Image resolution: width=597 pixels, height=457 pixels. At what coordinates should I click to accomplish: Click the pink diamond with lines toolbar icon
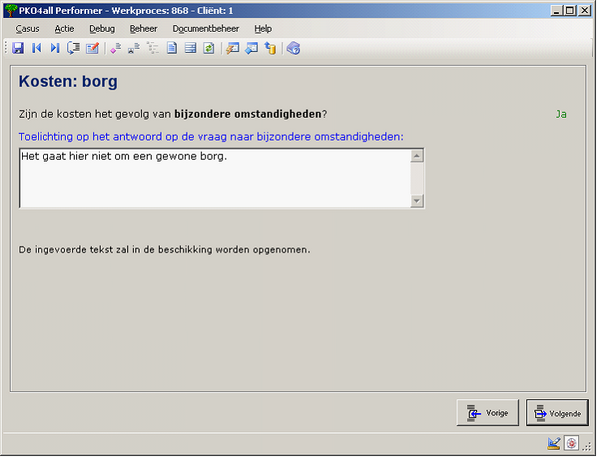115,48
